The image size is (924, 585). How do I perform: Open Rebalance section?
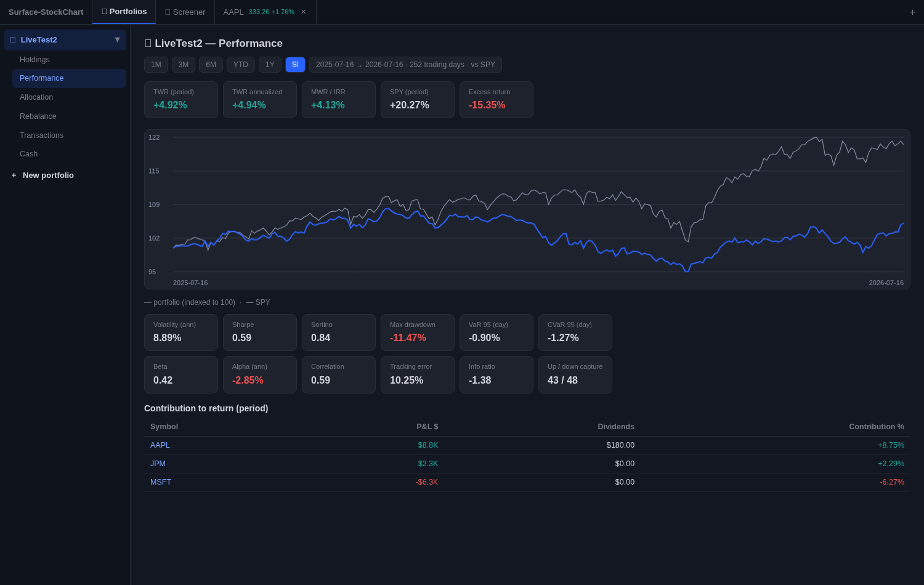pyautogui.click(x=69, y=116)
